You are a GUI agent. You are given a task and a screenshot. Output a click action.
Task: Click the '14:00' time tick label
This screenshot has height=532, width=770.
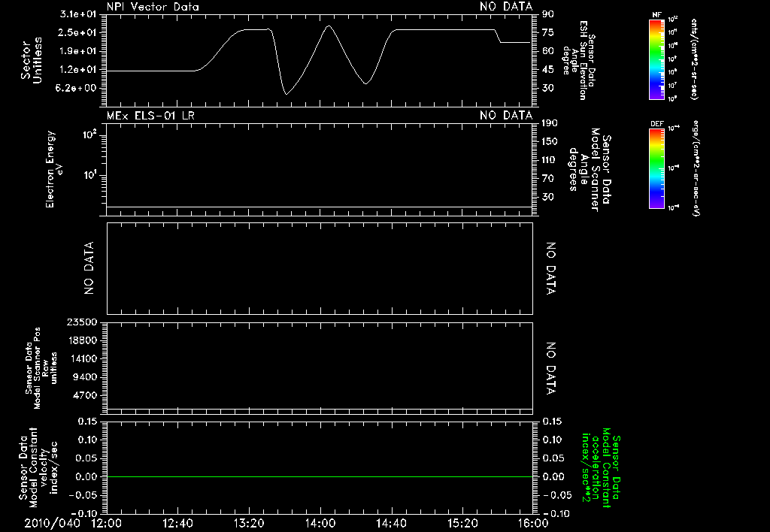320,524
